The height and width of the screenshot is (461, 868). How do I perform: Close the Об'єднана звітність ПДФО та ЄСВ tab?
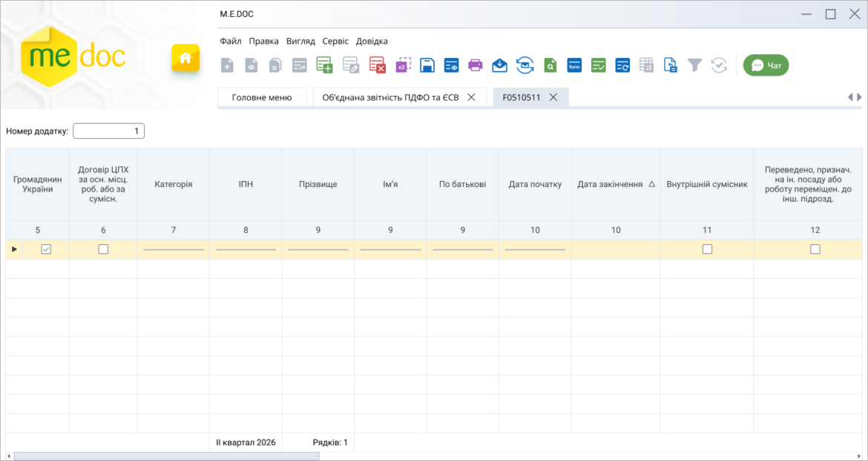(471, 97)
